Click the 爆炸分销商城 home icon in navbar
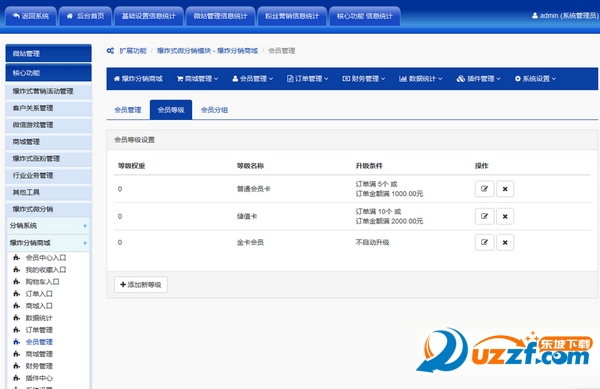The image size is (600, 389). (x=117, y=78)
